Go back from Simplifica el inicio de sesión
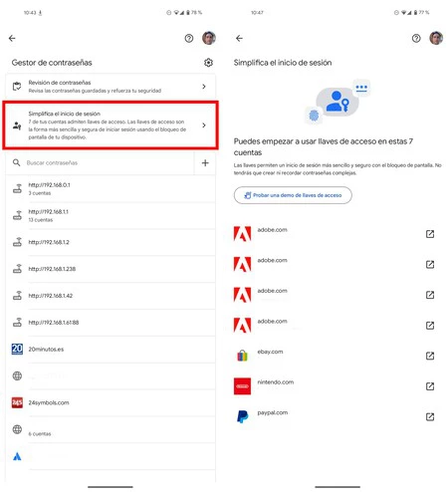 (x=239, y=38)
